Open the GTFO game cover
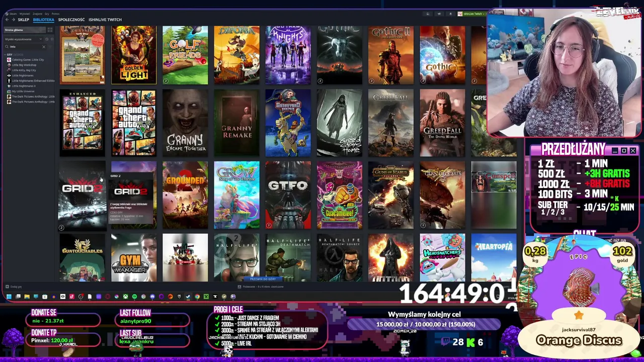Viewport: 644px width, 362px height. (x=288, y=195)
